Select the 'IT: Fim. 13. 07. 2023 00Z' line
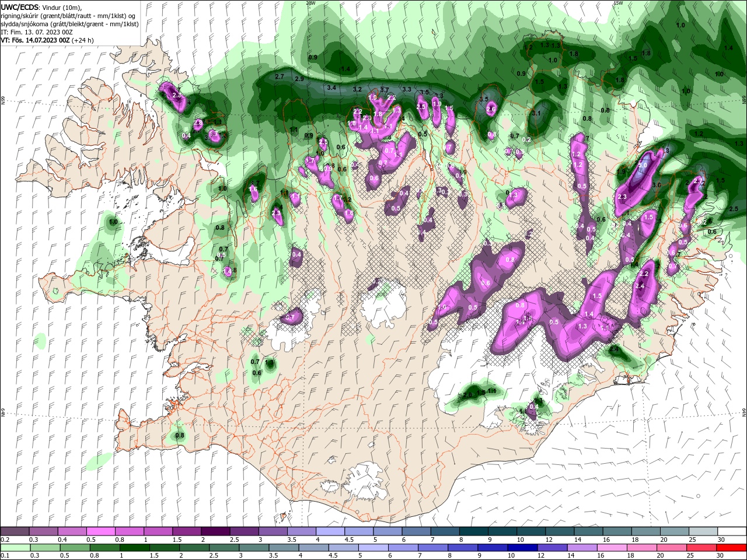747x560 pixels. point(37,32)
